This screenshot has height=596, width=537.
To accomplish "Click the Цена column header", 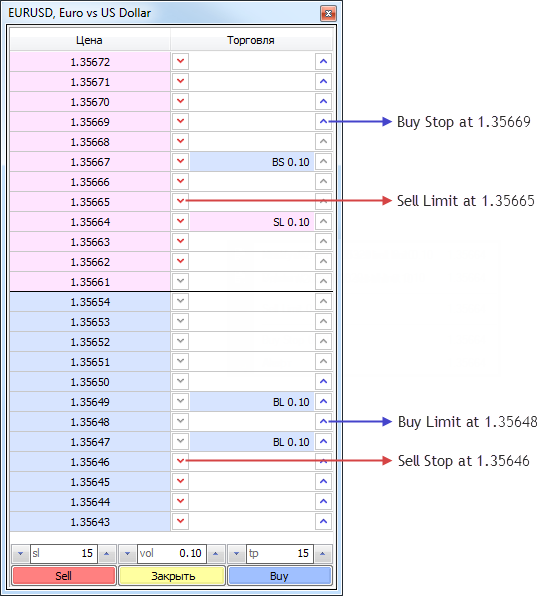I will [90, 40].
